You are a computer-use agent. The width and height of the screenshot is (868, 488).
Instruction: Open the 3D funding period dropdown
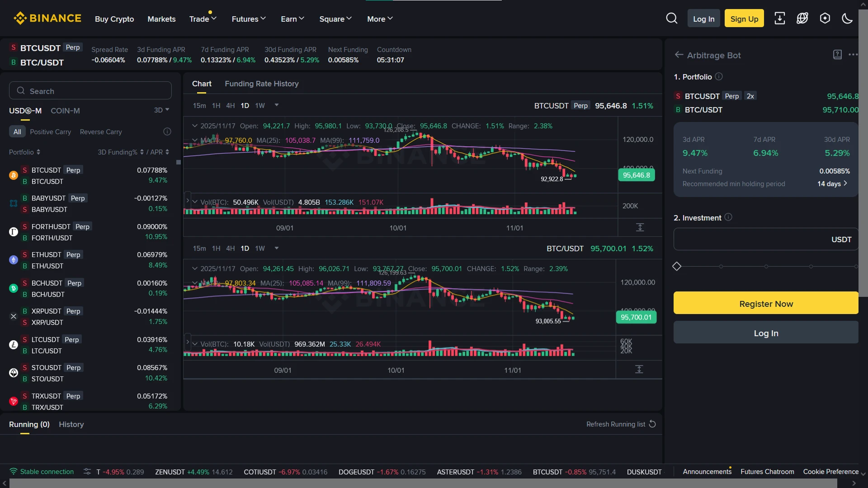(161, 110)
